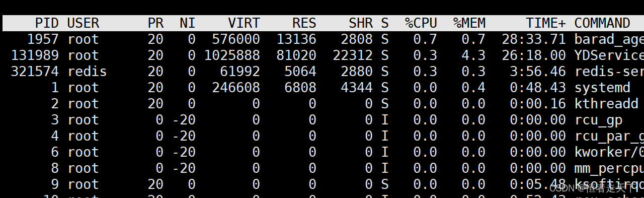Click the rcu_par_g command name
The image size is (644, 198).
click(x=609, y=137)
